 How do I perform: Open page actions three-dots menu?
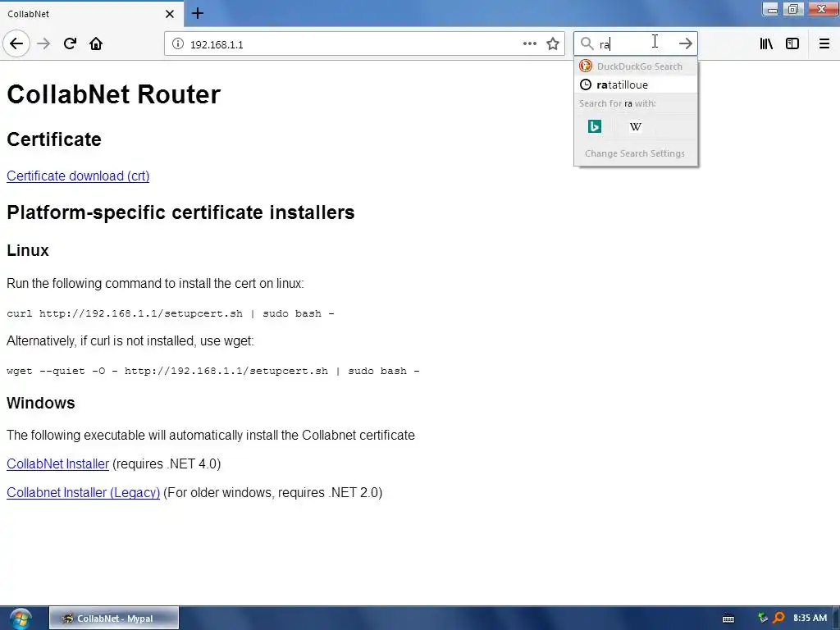pyautogui.click(x=530, y=43)
